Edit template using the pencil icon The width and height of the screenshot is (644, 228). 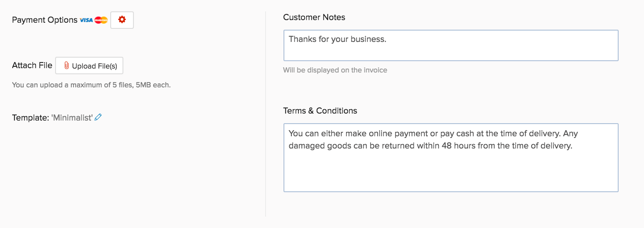coord(98,117)
